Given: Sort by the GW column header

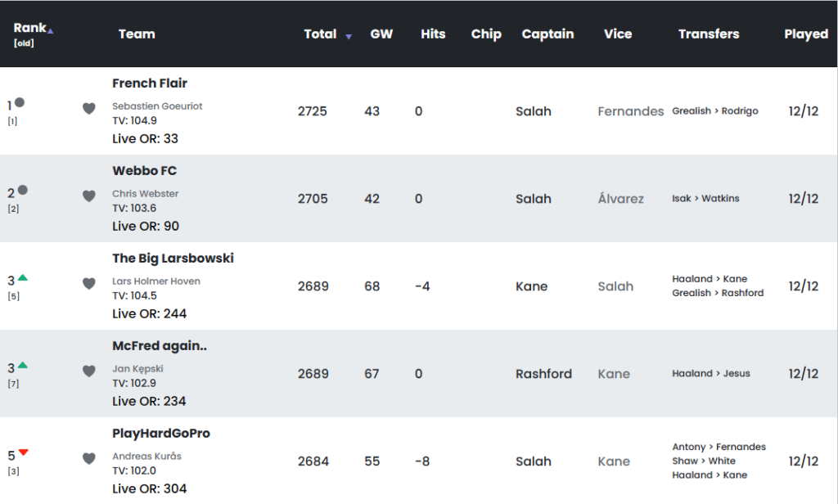Looking at the screenshot, I should coord(381,34).
